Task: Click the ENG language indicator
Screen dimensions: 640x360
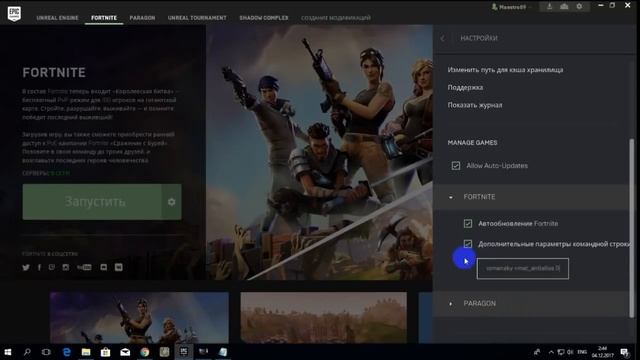Action: tap(582, 352)
